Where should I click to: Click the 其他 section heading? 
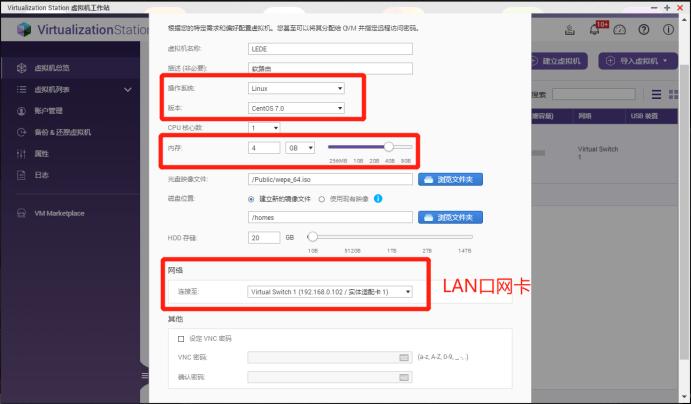pos(175,319)
